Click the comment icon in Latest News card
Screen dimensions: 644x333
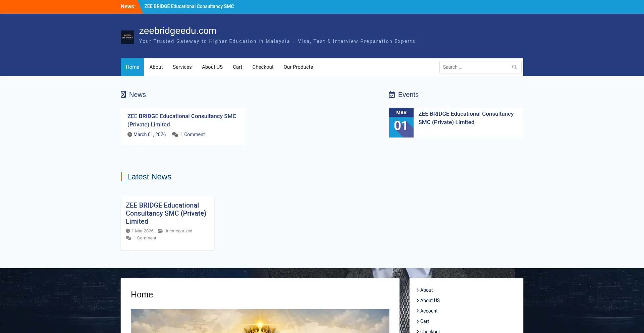pos(128,238)
